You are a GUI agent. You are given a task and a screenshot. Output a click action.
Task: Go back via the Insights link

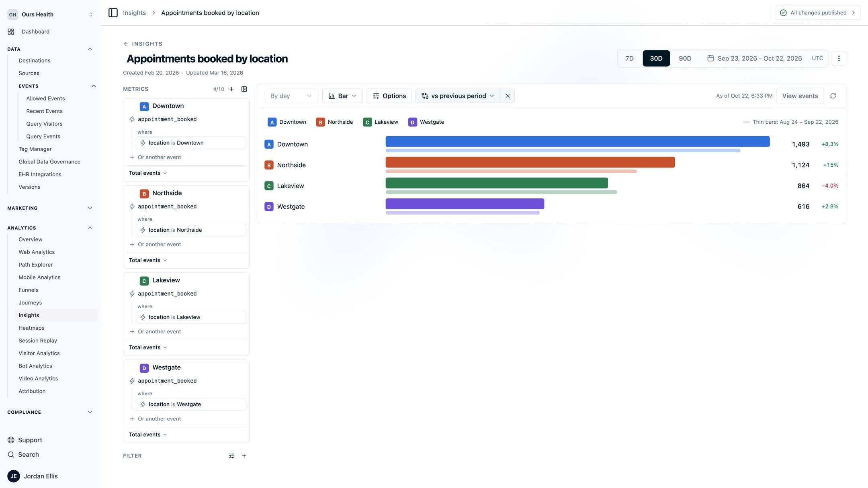click(143, 44)
